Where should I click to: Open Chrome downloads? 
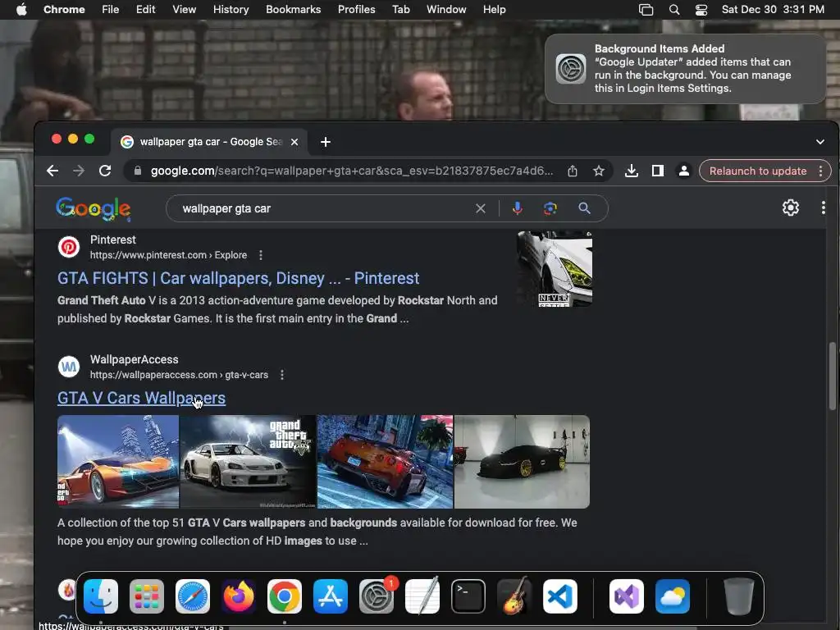632,171
